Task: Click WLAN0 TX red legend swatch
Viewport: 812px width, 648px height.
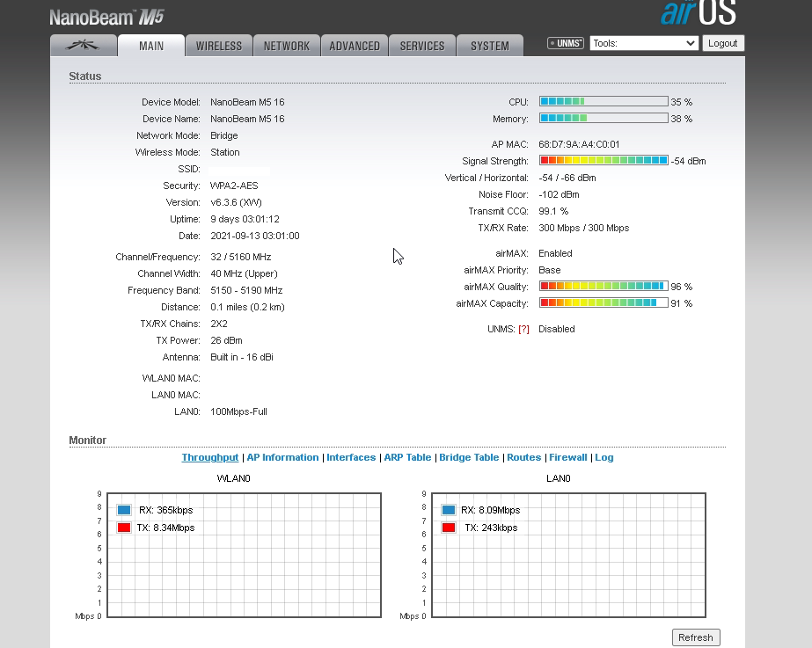Action: [124, 528]
